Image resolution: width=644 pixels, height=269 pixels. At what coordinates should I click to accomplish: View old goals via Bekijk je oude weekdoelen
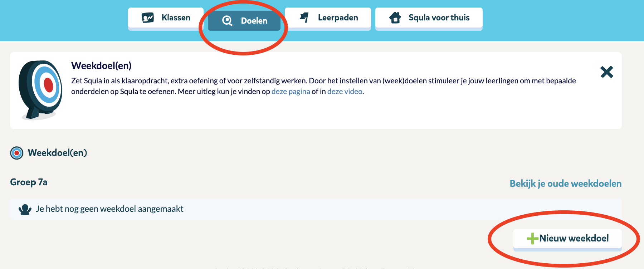566,184
